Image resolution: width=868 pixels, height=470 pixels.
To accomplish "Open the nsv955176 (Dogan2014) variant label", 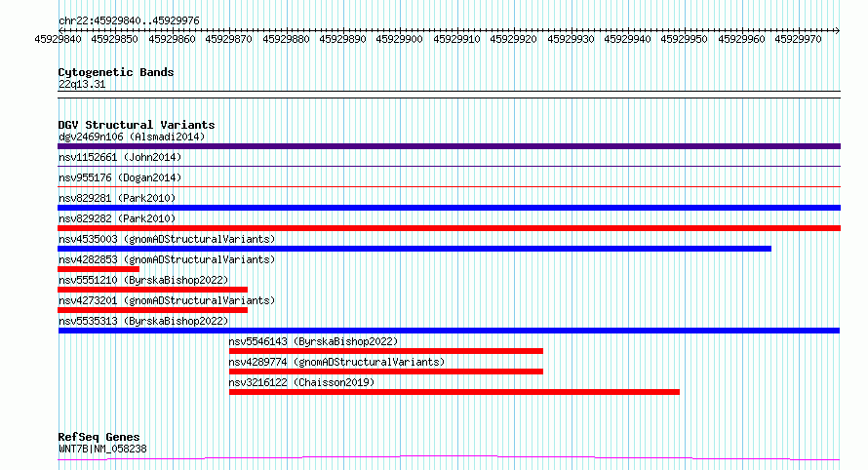I will point(120,177).
